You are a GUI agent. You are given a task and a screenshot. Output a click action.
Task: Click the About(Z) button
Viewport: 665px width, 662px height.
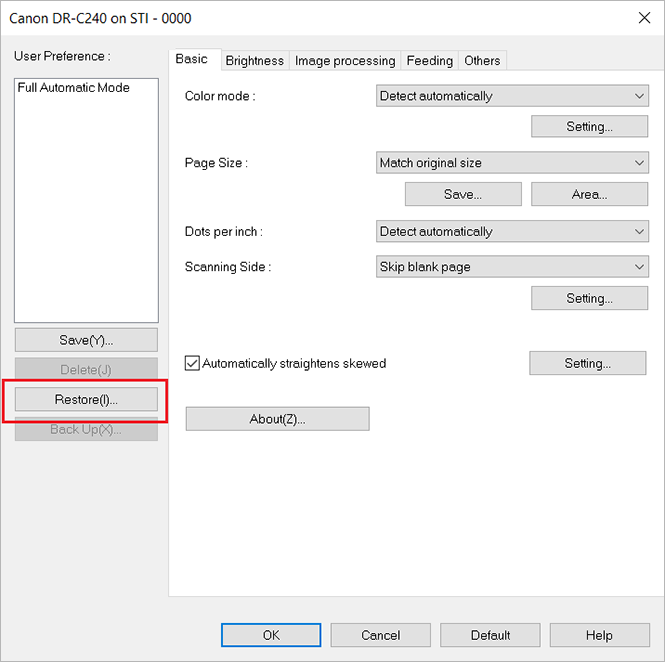pyautogui.click(x=277, y=419)
